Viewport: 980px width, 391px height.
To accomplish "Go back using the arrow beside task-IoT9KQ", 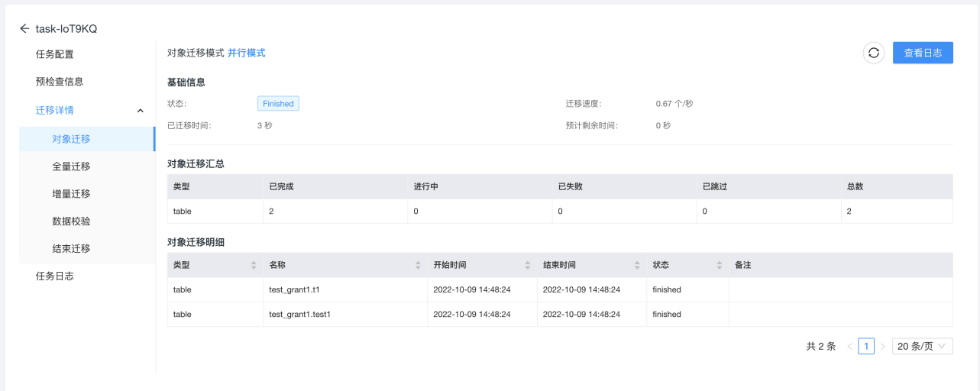I will [24, 29].
